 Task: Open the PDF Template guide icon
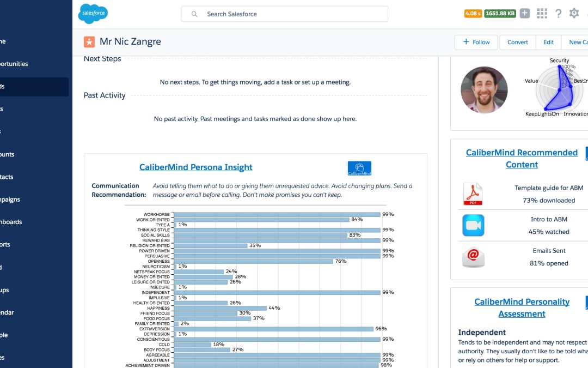coord(473,194)
